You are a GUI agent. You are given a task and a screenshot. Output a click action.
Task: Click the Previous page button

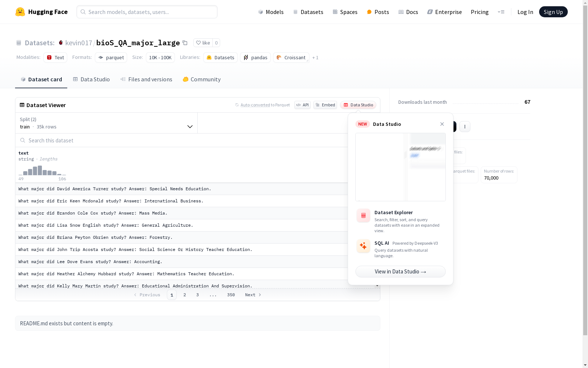click(147, 295)
